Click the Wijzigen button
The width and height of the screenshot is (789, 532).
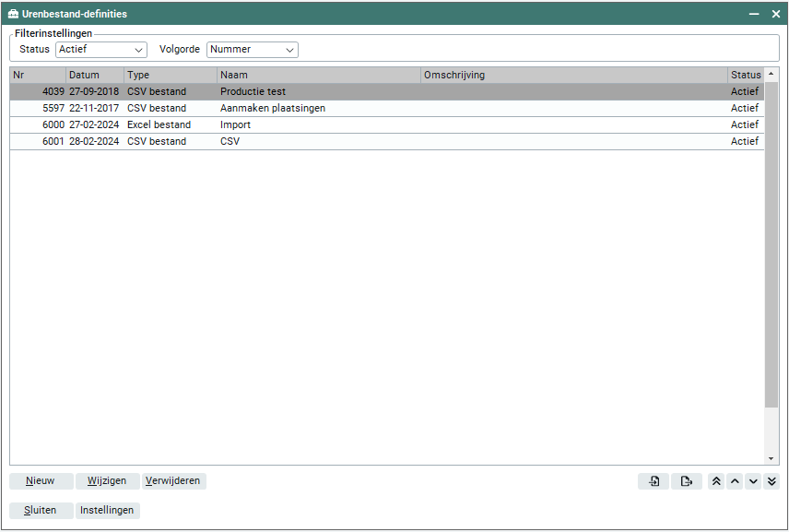(107, 481)
